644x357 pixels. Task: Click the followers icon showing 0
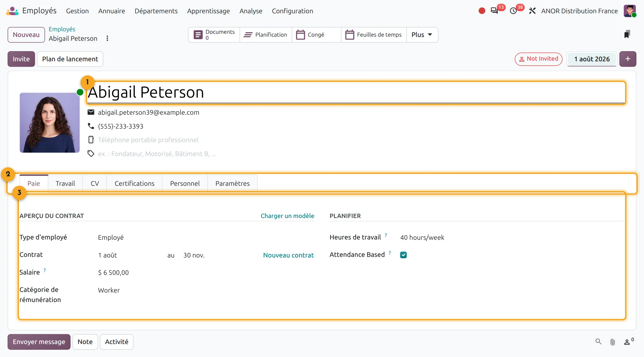tap(628, 342)
